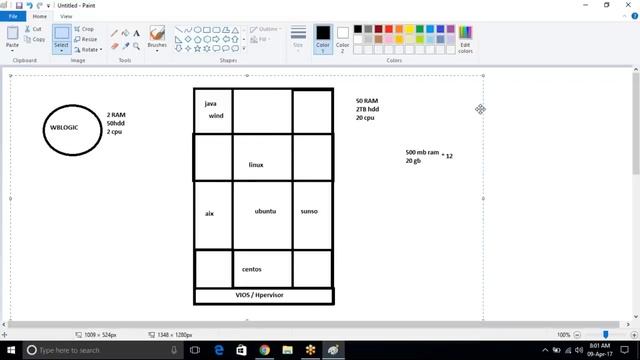640x360 pixels.
Task: Click the zoom slider handle
Action: tap(606, 335)
